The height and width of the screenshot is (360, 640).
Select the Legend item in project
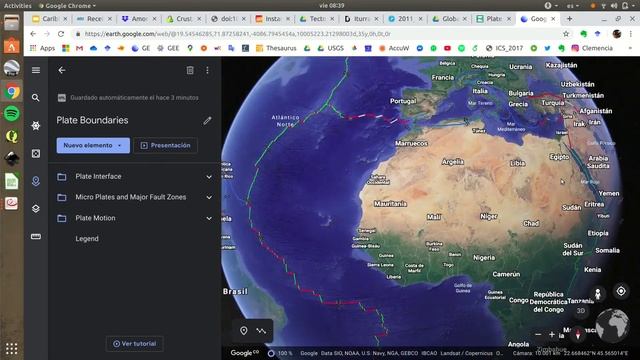tap(87, 239)
